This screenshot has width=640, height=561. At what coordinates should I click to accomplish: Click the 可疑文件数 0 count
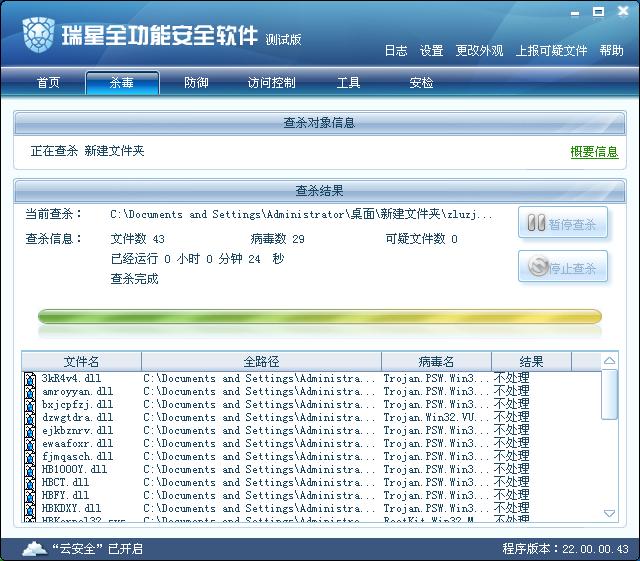click(421, 239)
